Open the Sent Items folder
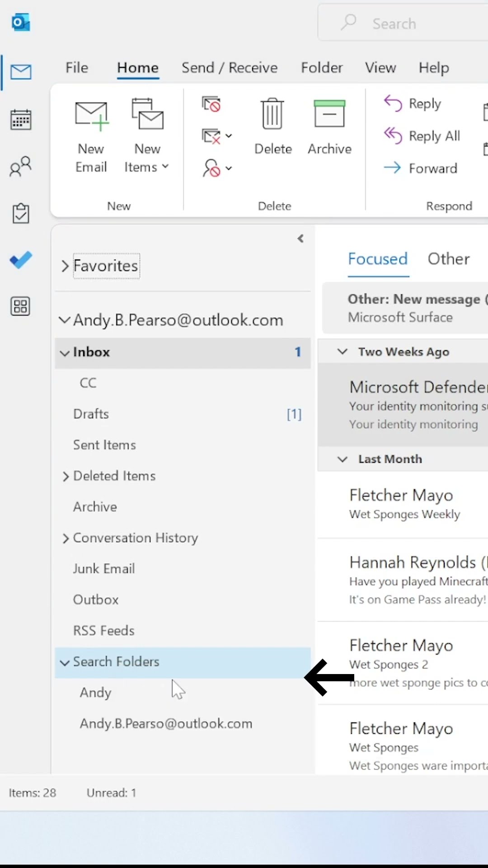The image size is (488, 868). [183, 445]
